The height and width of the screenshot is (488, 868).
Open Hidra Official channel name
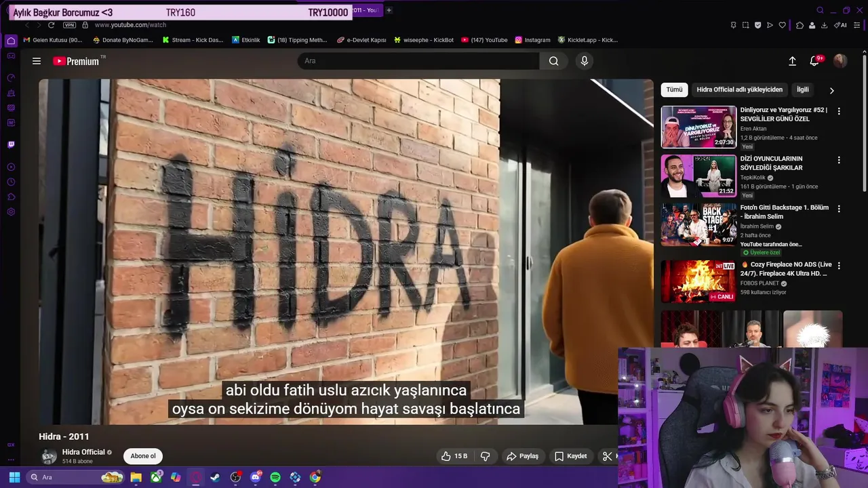click(x=83, y=452)
